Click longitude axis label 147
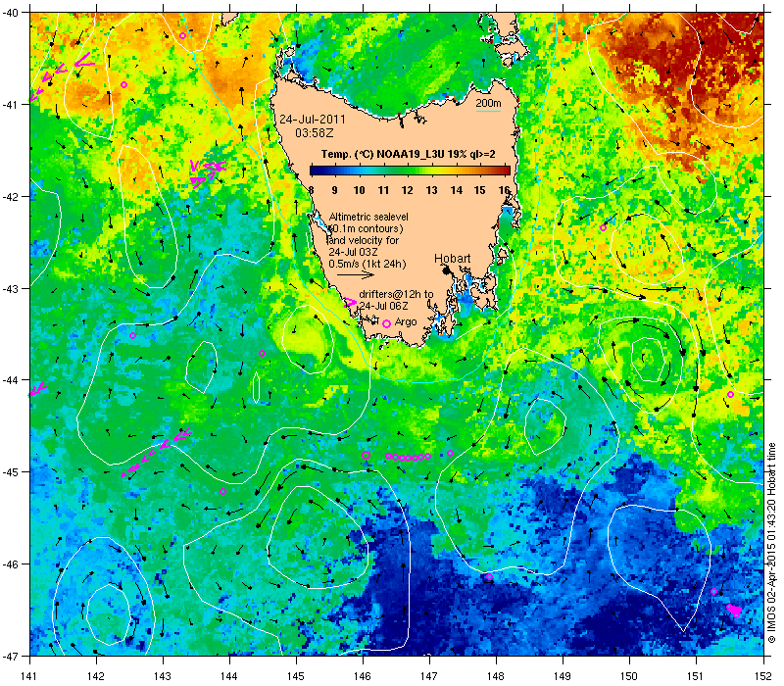 [429, 676]
